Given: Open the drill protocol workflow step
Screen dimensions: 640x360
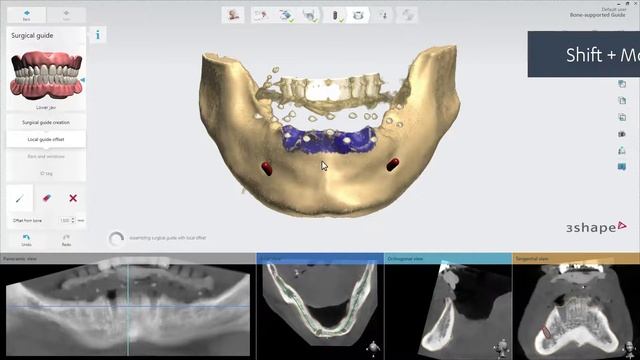Looking at the screenshot, I should 383,16.
